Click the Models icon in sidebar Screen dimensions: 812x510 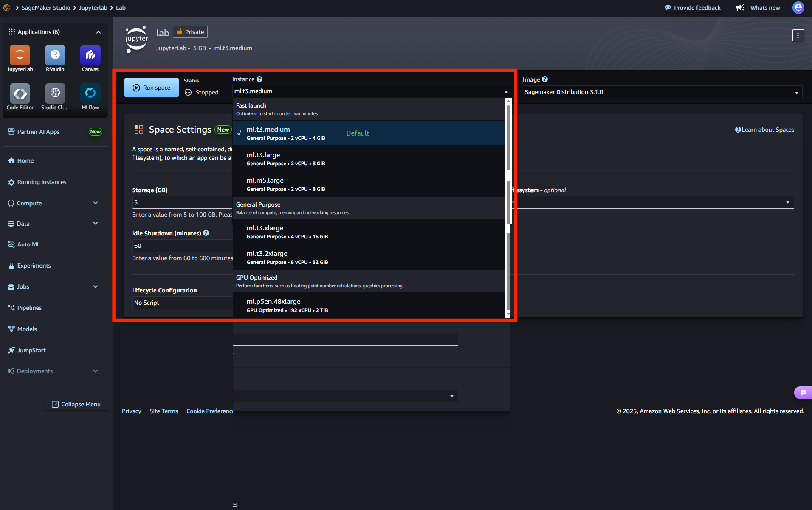(11, 329)
